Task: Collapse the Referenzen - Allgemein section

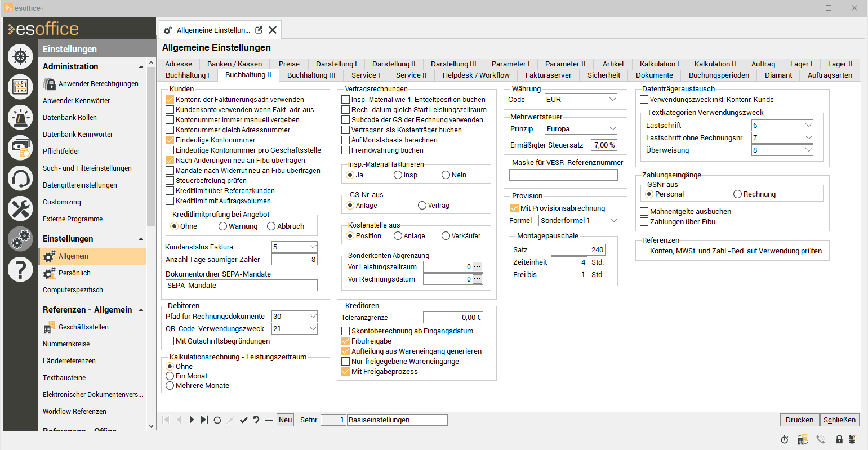Action: 141,310
